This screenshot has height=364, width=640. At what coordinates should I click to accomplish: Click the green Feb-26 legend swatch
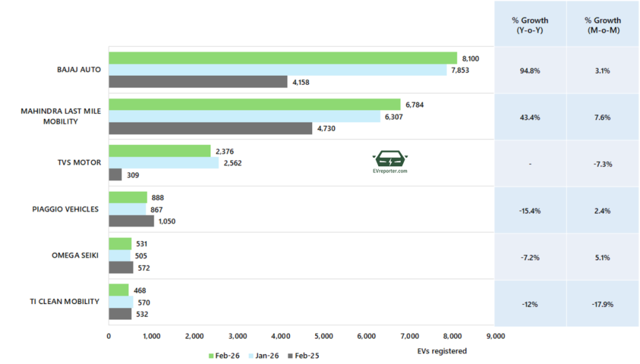click(210, 356)
